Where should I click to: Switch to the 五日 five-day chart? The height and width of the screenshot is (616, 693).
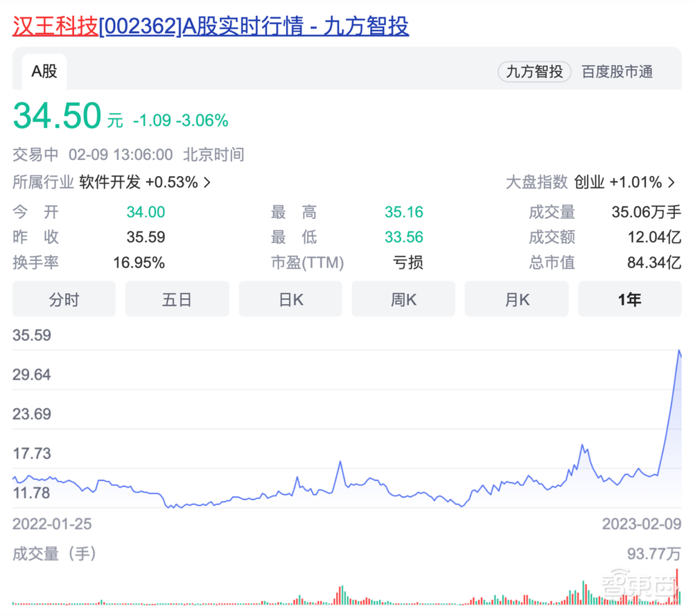[x=177, y=299]
